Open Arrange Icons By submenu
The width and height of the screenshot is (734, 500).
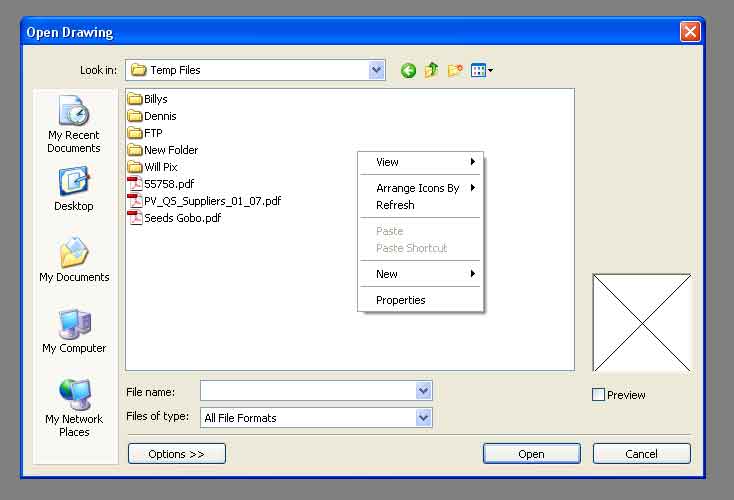[x=420, y=188]
